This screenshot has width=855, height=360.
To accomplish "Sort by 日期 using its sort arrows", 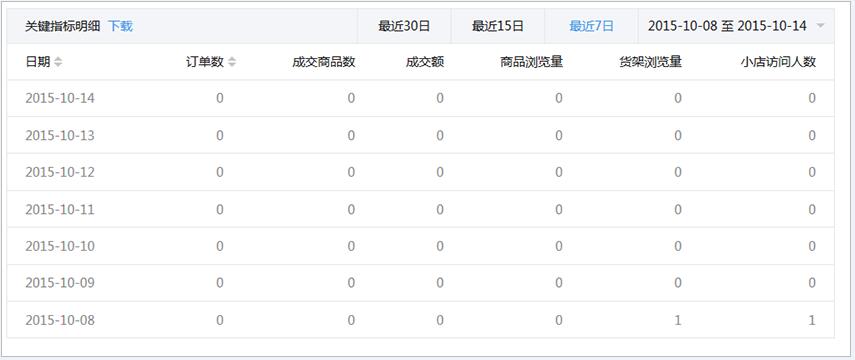I will (x=58, y=62).
